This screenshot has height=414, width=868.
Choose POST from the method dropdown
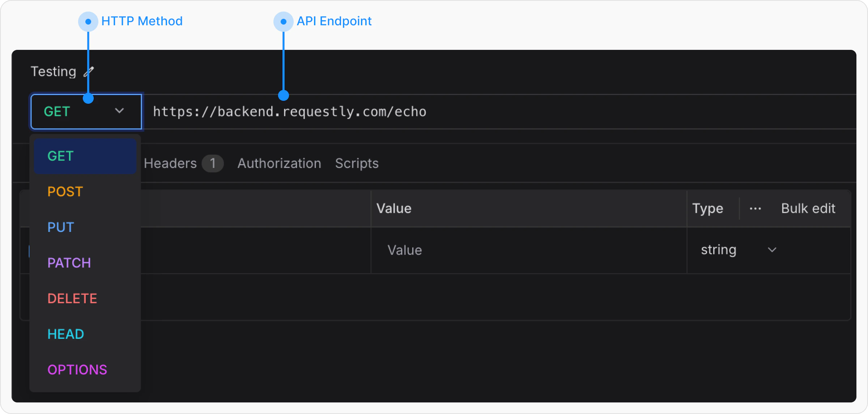pos(65,191)
